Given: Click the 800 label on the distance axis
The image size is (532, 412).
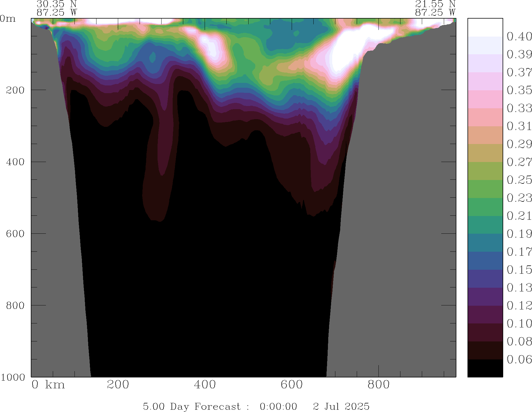Looking at the screenshot, I should click(378, 385).
